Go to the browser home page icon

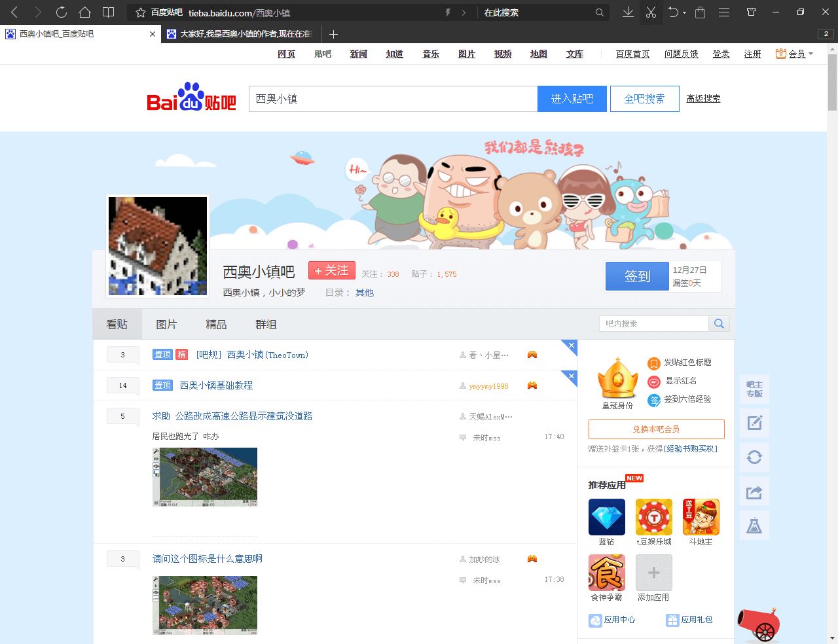pyautogui.click(x=84, y=12)
